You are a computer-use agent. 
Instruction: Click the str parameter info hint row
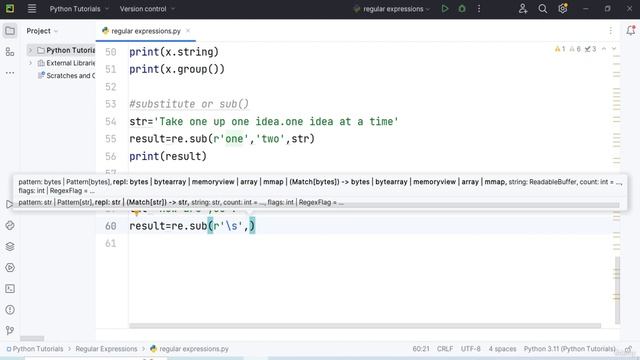[181, 202]
